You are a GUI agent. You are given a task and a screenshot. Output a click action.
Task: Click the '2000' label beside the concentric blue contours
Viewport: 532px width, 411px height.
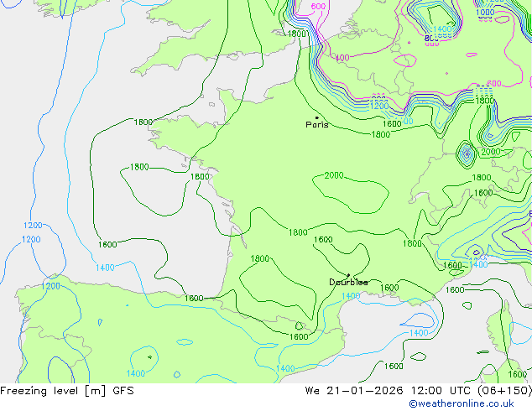tap(491, 152)
